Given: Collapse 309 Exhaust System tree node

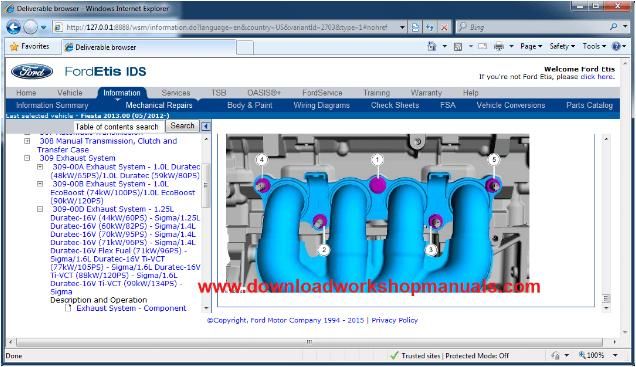Looking at the screenshot, I should (x=27, y=158).
